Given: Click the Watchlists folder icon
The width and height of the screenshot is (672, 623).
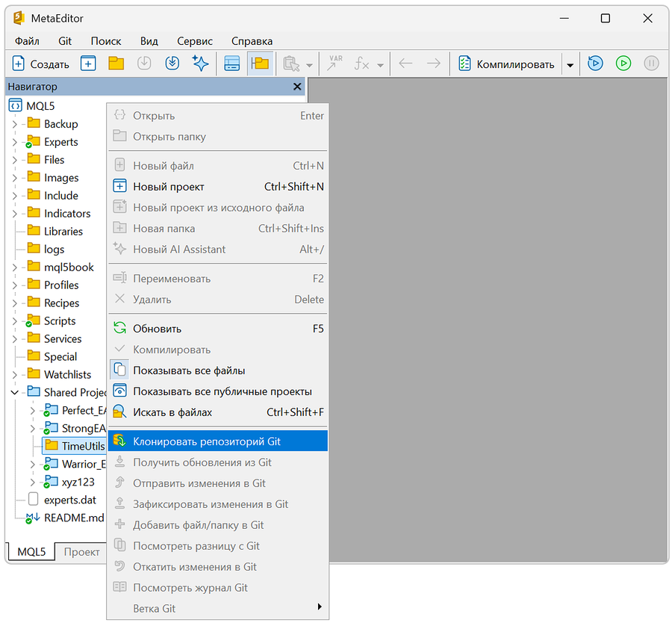Looking at the screenshot, I should [x=34, y=374].
